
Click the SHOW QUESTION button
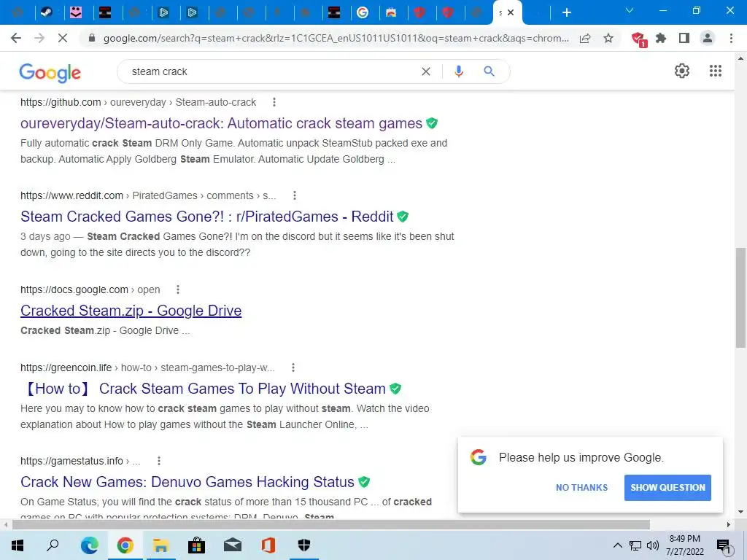(x=667, y=488)
